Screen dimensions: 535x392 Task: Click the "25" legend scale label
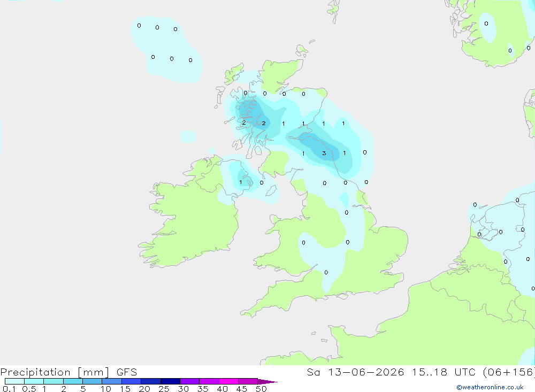pyautogui.click(x=164, y=389)
